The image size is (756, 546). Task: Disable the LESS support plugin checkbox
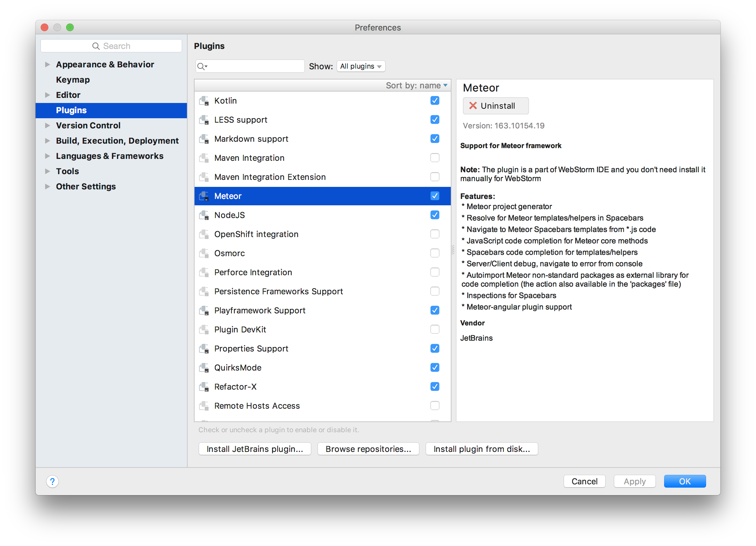click(x=435, y=119)
